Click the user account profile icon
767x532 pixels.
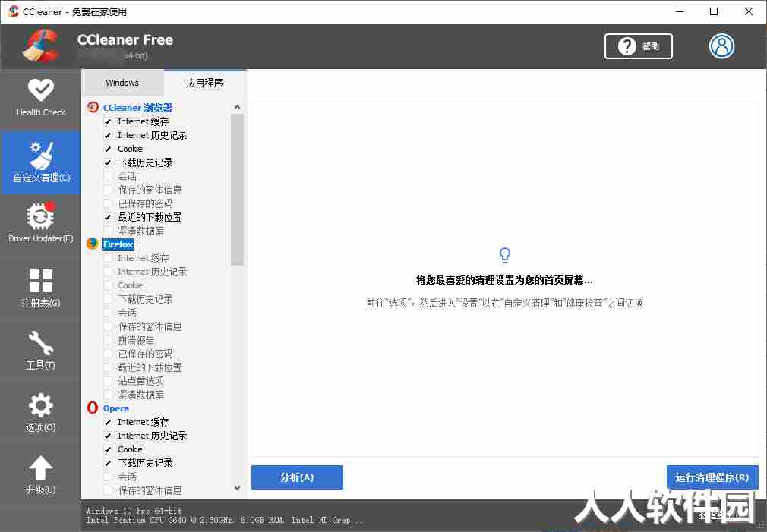point(721,46)
